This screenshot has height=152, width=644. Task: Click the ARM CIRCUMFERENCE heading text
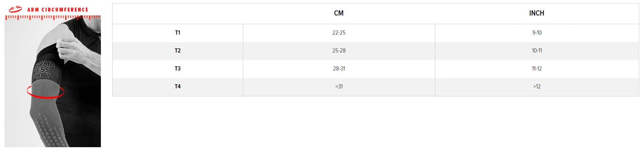pos(58,10)
